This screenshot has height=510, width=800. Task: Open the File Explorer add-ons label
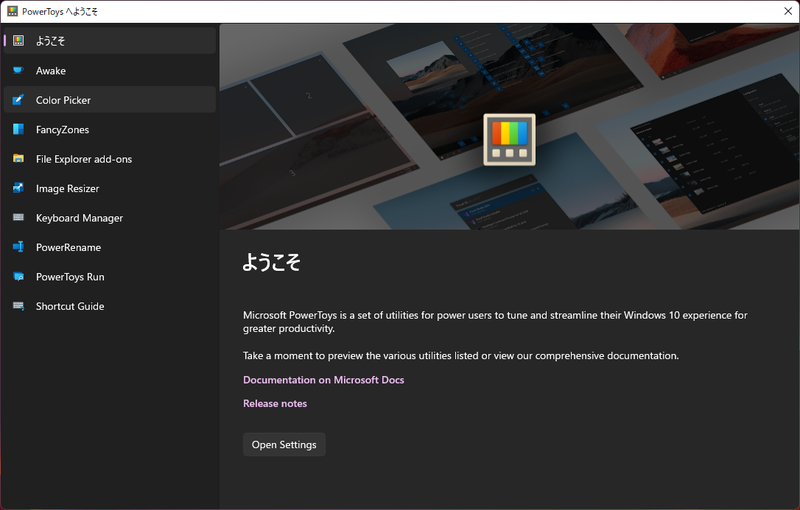tap(84, 159)
